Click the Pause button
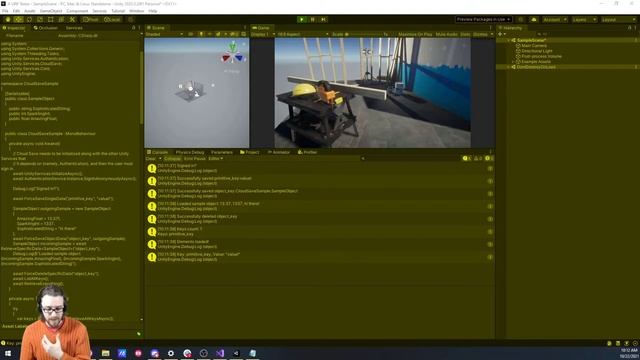 [x=313, y=20]
